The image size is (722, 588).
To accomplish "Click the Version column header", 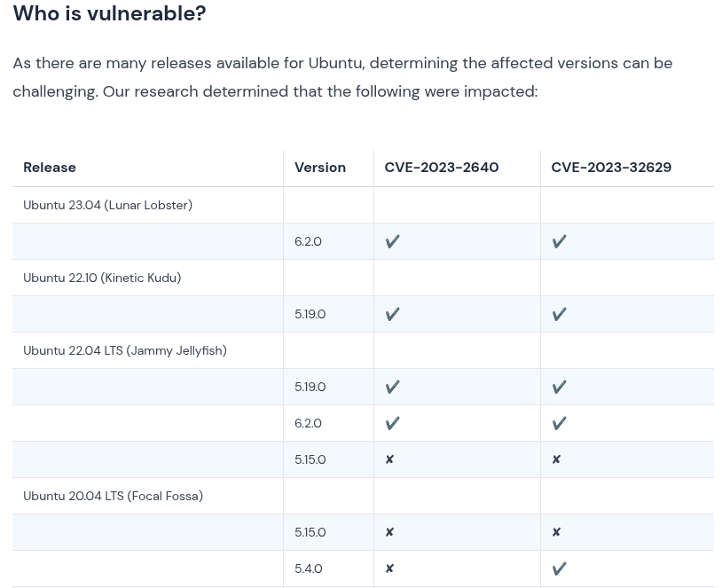I will pyautogui.click(x=320, y=167).
